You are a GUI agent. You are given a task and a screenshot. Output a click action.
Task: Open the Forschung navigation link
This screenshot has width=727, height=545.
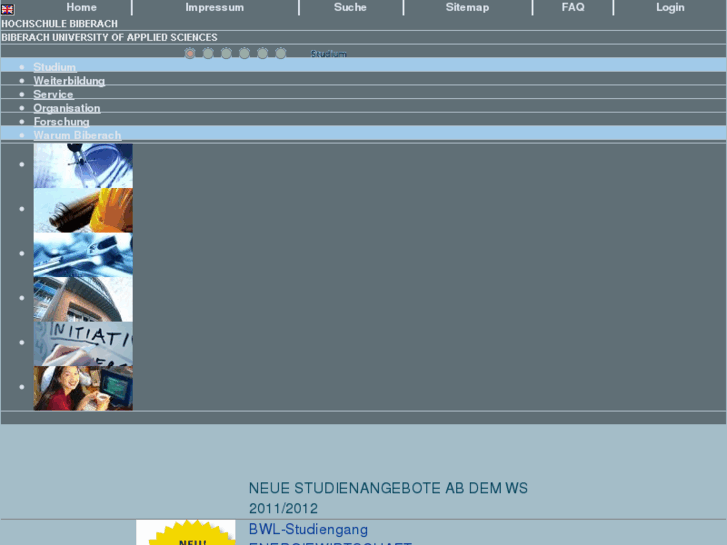pyautogui.click(x=61, y=122)
